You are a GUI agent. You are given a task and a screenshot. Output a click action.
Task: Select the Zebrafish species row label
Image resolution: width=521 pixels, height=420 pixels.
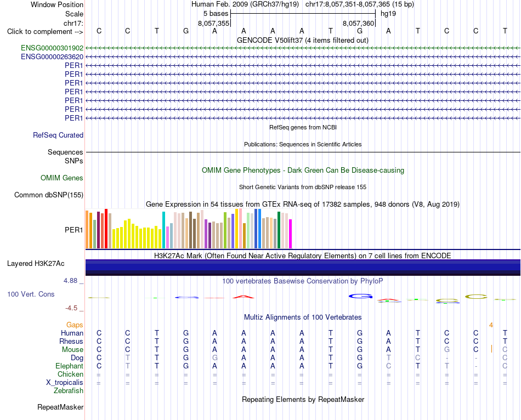pyautogui.click(x=69, y=391)
